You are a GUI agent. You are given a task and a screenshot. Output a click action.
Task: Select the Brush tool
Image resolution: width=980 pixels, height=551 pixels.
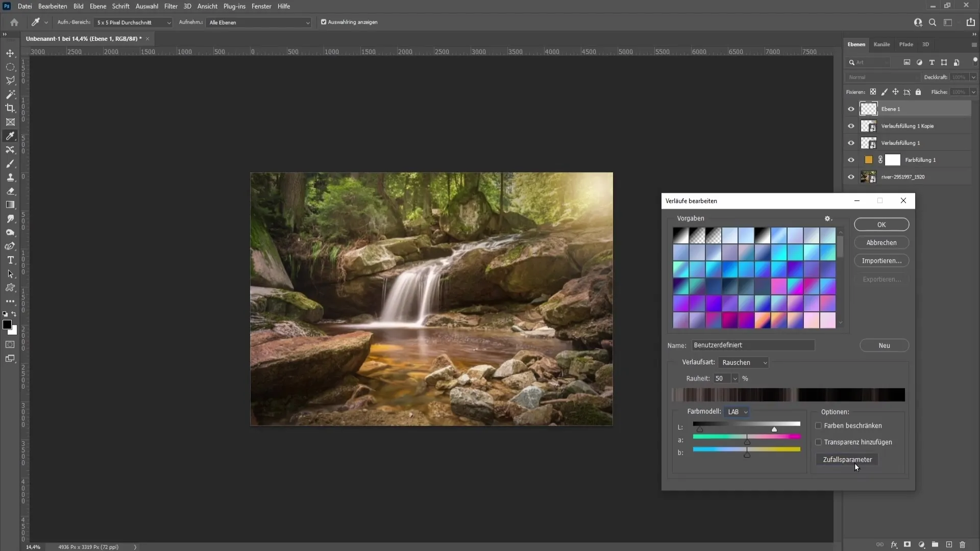click(10, 163)
